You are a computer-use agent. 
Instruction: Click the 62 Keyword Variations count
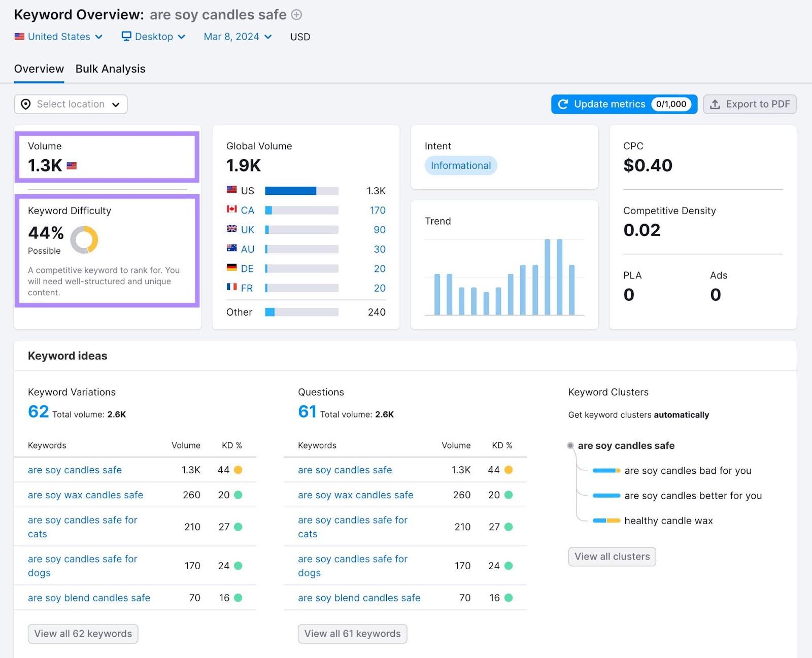click(39, 411)
